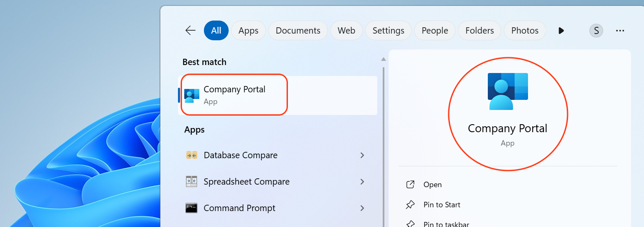Screen dimensions: 644x227
Task: Open Company Portal best match result
Action: point(278,95)
